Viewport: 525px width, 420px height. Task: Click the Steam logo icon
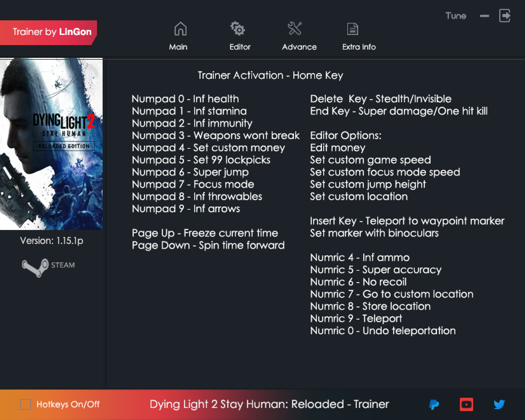(35, 268)
